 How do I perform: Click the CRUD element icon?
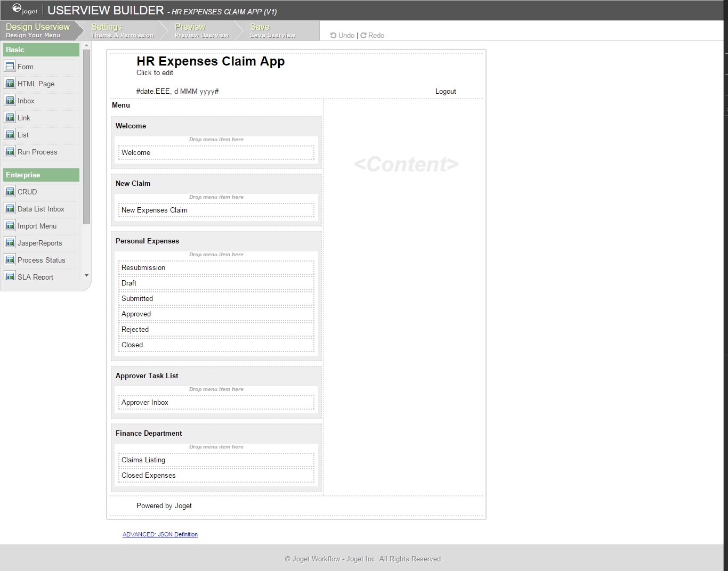point(10,192)
